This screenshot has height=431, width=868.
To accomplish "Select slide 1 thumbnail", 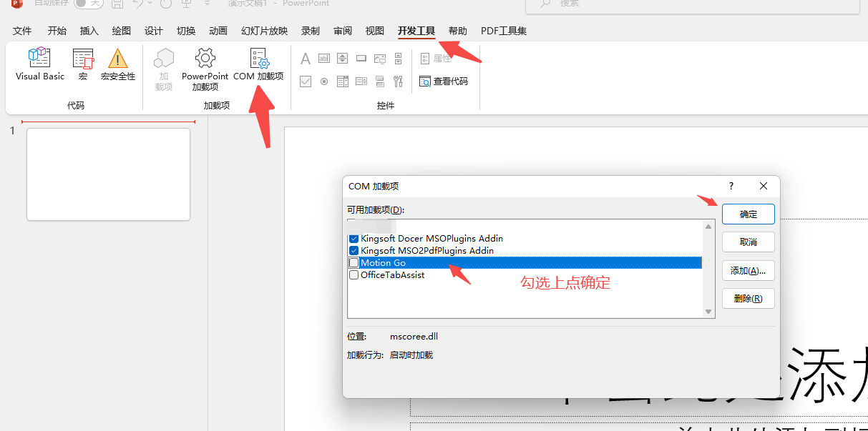I will point(108,174).
